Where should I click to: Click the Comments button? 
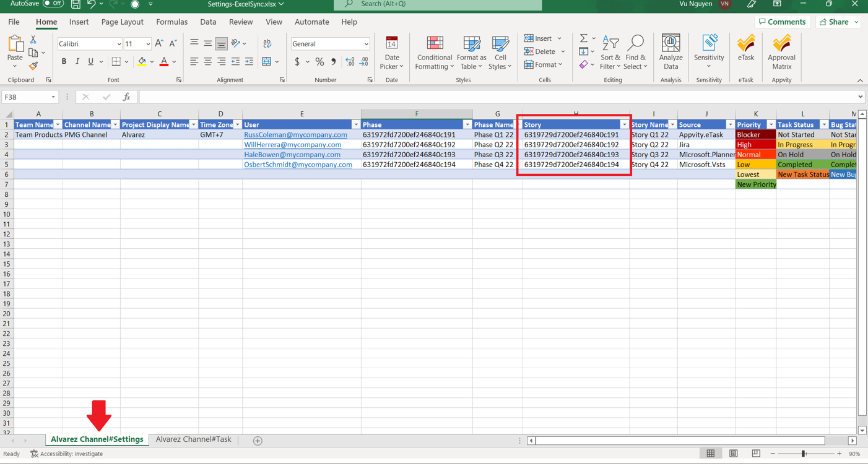pos(783,22)
